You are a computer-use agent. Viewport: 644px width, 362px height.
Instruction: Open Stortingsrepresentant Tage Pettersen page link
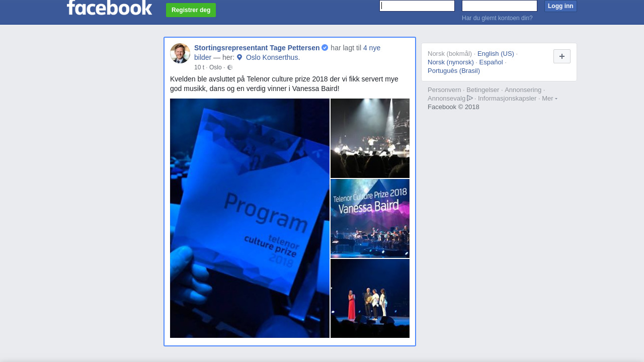point(257,48)
